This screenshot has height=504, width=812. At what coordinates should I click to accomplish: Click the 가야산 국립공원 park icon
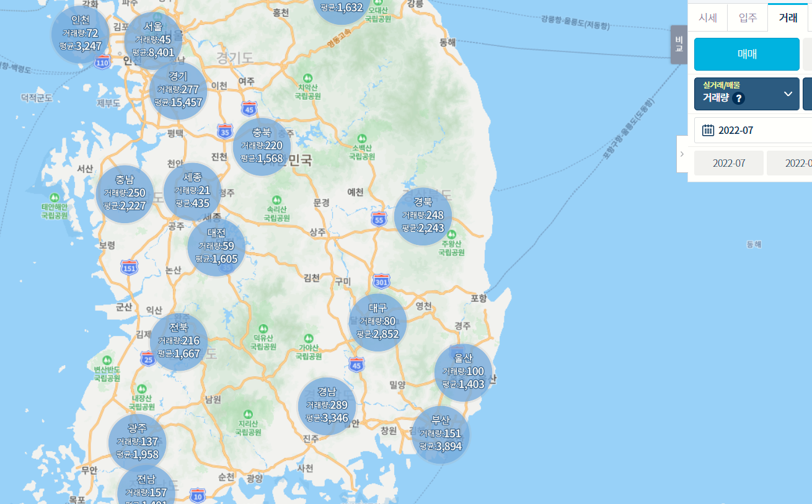point(308,338)
